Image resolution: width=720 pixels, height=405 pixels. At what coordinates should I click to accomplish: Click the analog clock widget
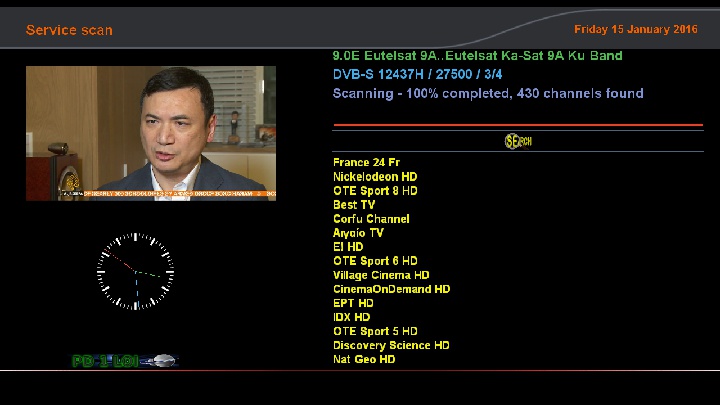(135, 271)
